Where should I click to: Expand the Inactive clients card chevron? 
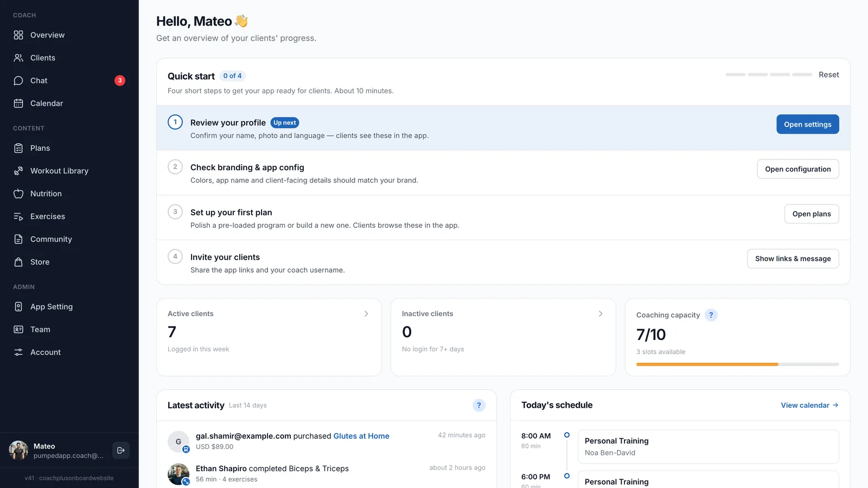[601, 314]
